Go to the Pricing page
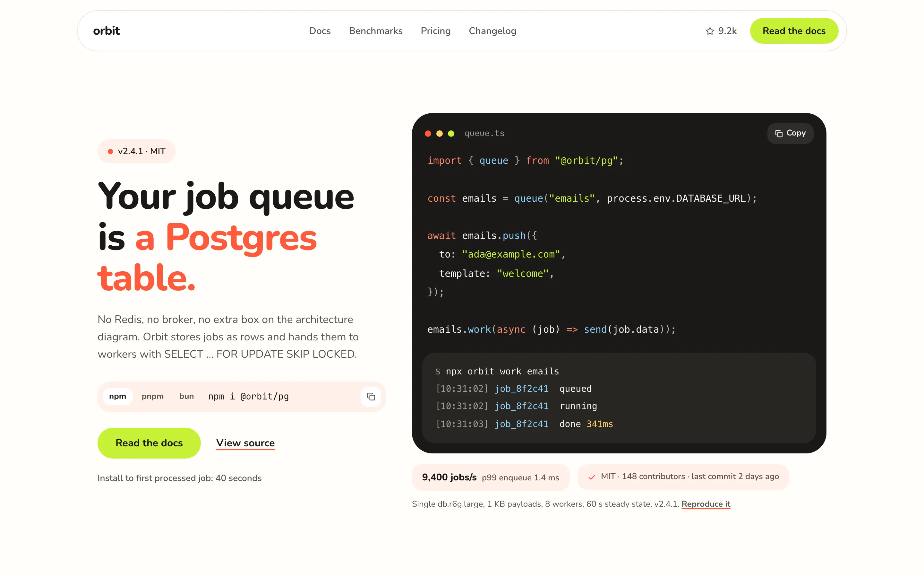 435,31
